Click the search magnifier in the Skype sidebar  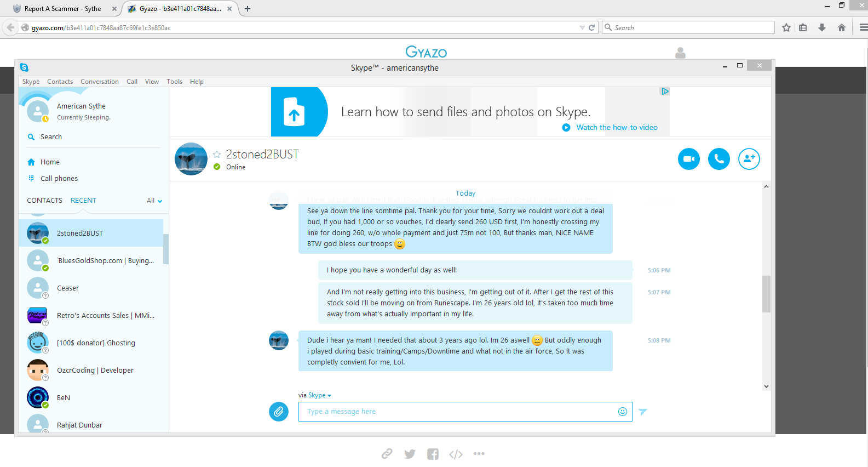[31, 137]
